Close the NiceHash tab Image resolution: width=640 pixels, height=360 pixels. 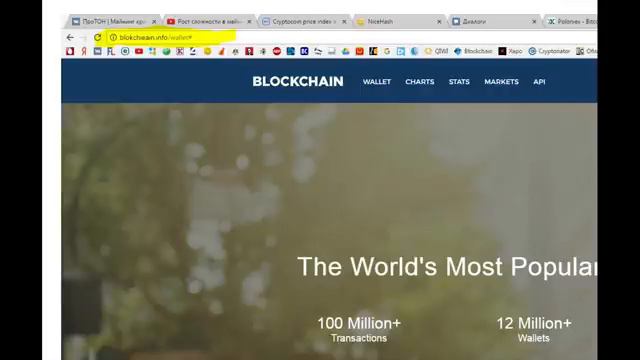(439, 22)
